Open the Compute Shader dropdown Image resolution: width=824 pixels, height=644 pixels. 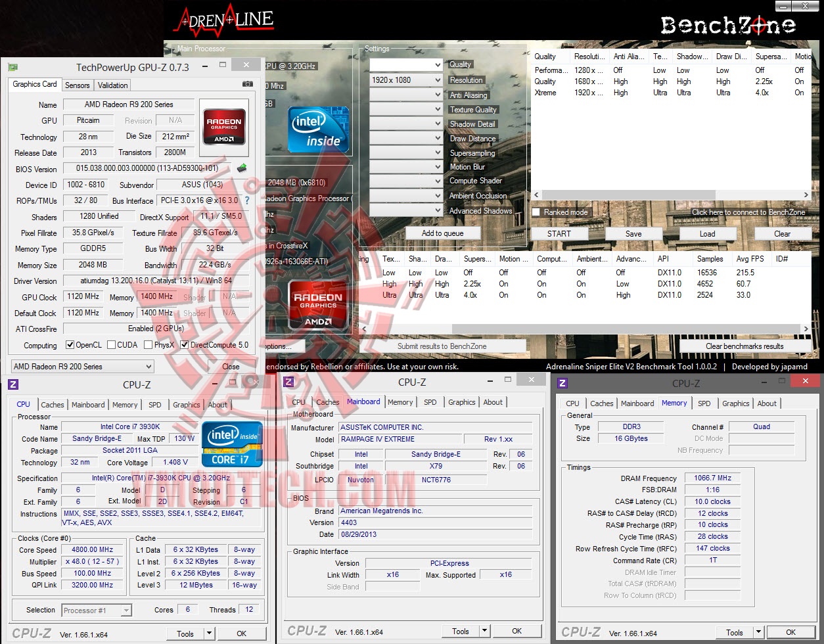405,181
